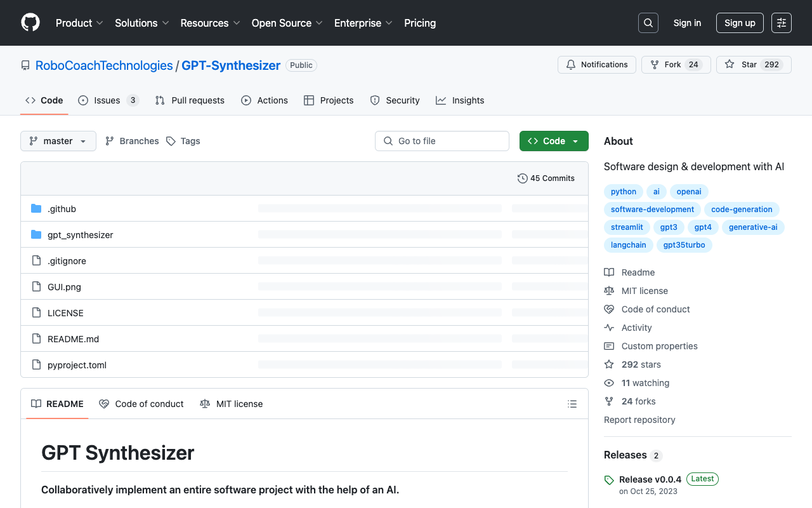
Task: Click the file icon beside GUI.png
Action: point(36,287)
